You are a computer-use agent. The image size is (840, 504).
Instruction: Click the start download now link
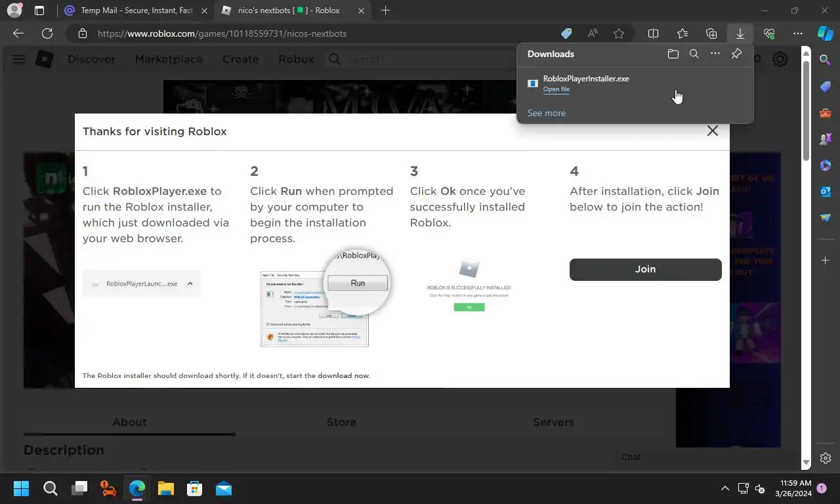coord(343,375)
